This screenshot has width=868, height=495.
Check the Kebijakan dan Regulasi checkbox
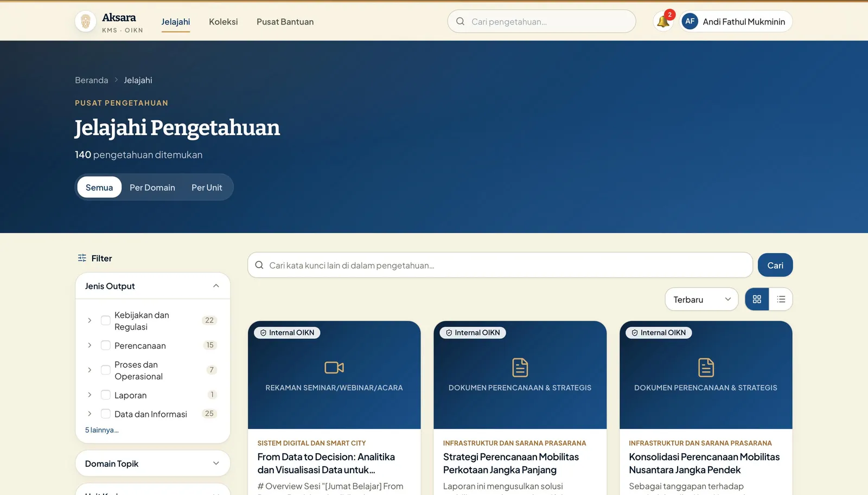(106, 320)
